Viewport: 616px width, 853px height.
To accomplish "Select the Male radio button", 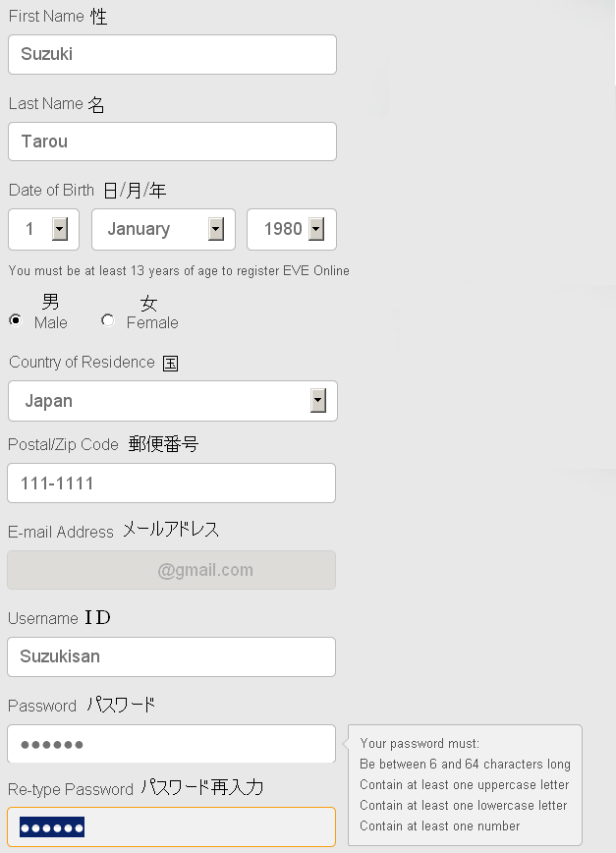I will [x=15, y=320].
